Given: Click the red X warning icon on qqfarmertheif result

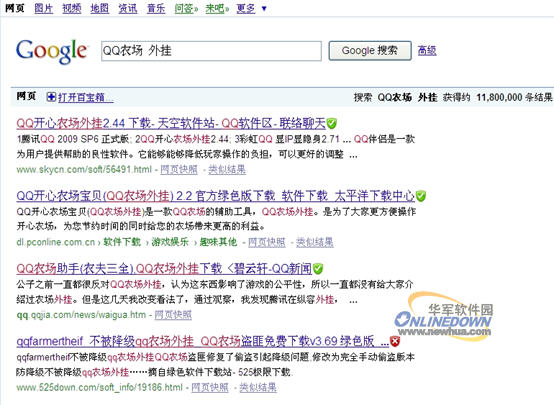Looking at the screenshot, I should coord(395,341).
